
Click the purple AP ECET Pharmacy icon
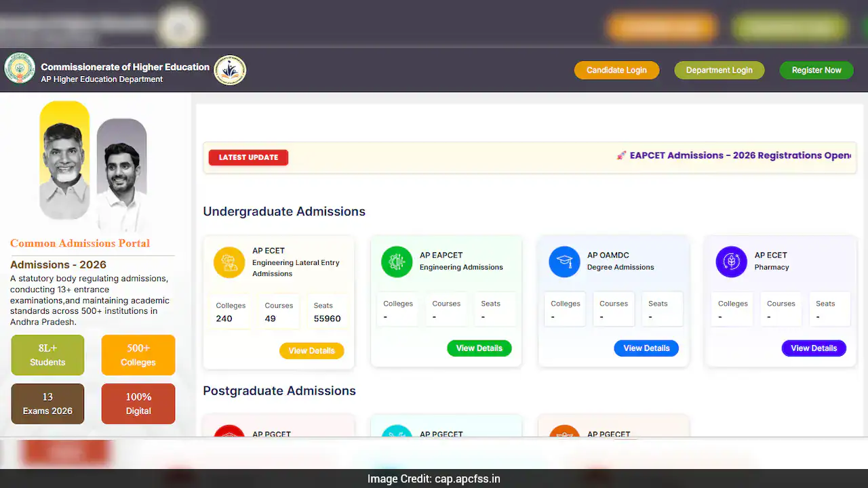pyautogui.click(x=732, y=262)
